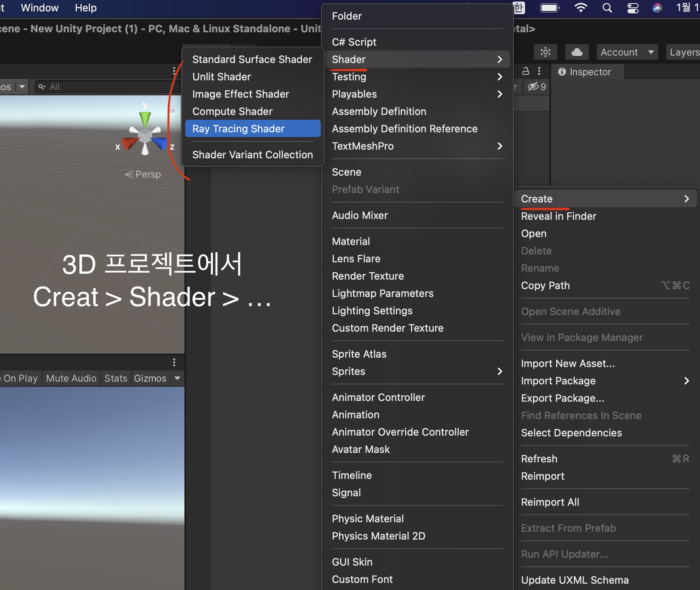Click the collab sun-shaped services icon
This screenshot has width=700, height=590.
click(x=545, y=52)
